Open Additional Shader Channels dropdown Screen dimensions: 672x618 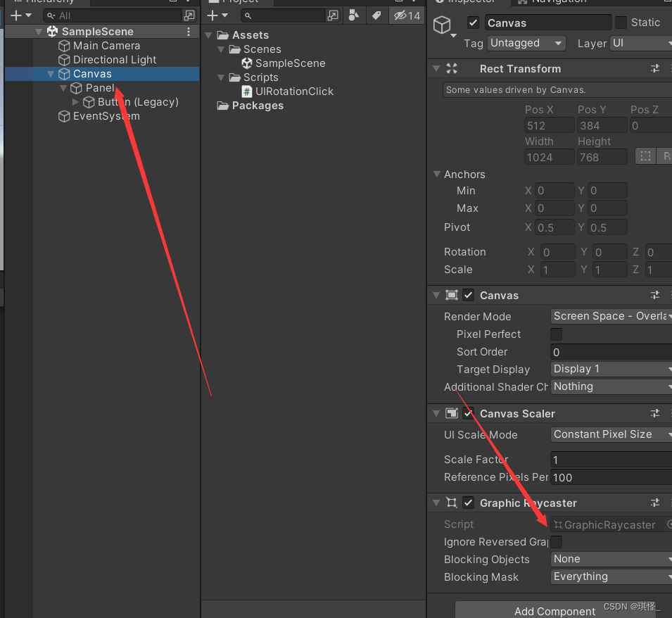tap(611, 386)
